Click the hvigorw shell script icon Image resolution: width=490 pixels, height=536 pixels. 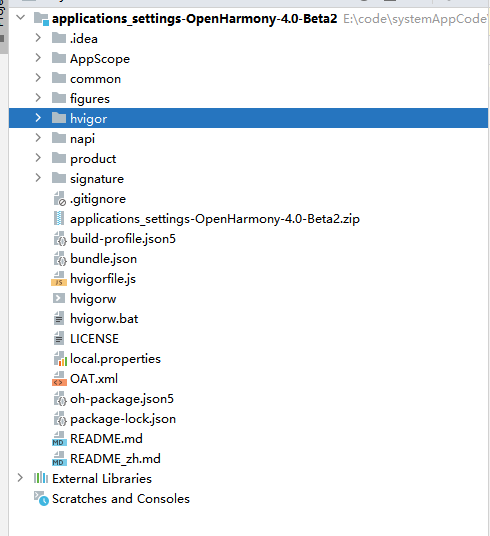pyautogui.click(x=59, y=298)
